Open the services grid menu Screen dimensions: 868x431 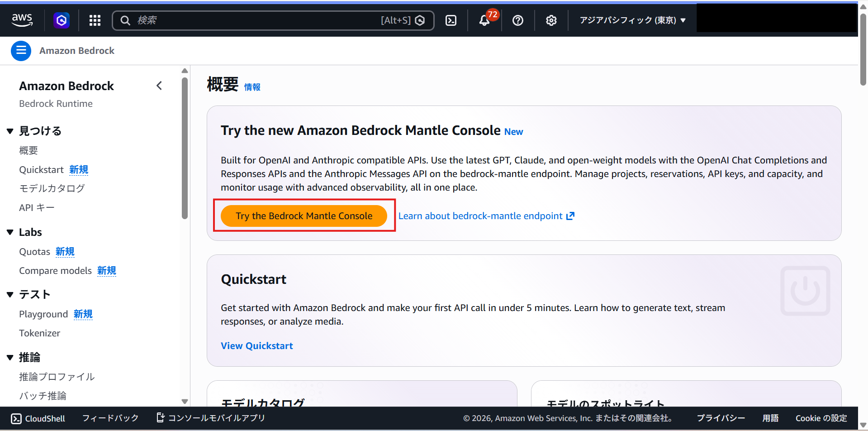tap(95, 20)
